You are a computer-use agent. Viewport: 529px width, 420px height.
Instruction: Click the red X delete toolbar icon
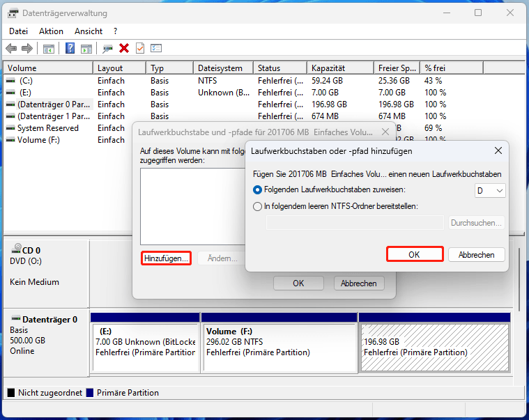[124, 48]
